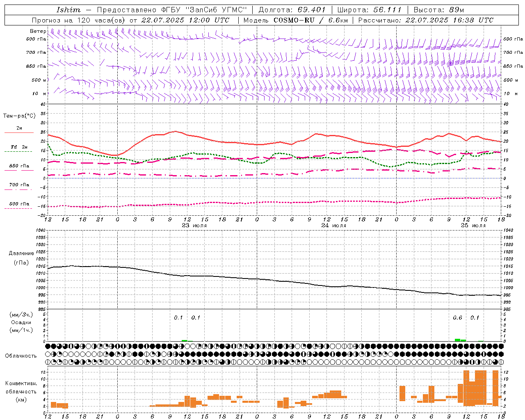Select the Осадки precipitation label
This screenshot has height=420, width=525.
21,322
